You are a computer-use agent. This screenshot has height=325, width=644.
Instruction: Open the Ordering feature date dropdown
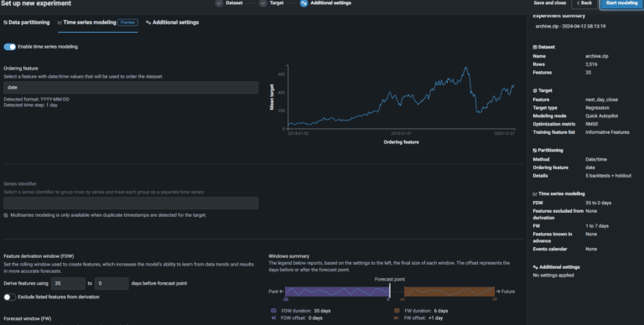point(131,87)
